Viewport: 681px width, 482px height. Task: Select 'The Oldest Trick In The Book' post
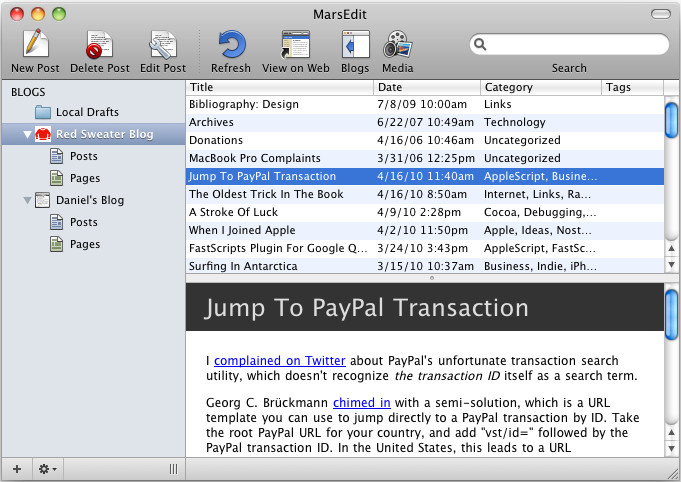tap(266, 194)
